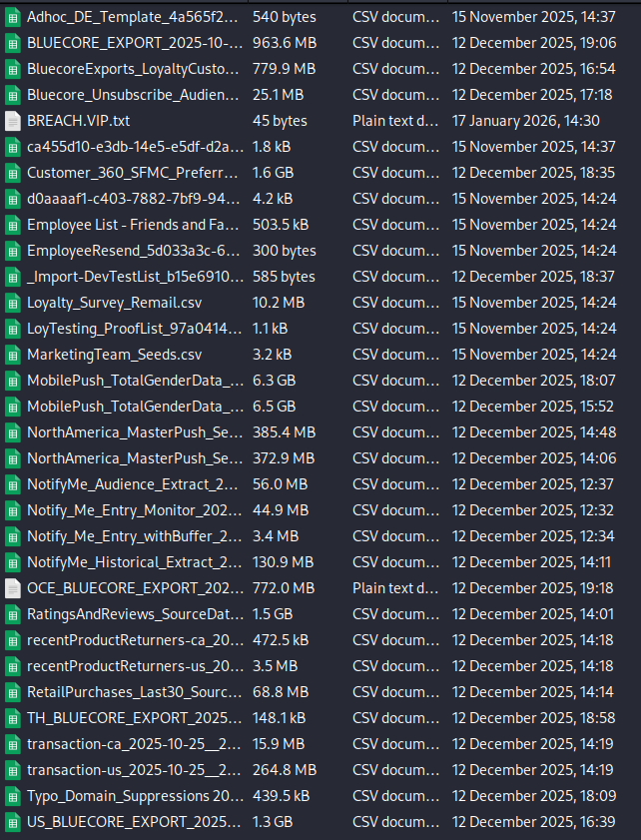641x840 pixels.
Task: Click the 45 bytes size value
Action: pos(280,121)
